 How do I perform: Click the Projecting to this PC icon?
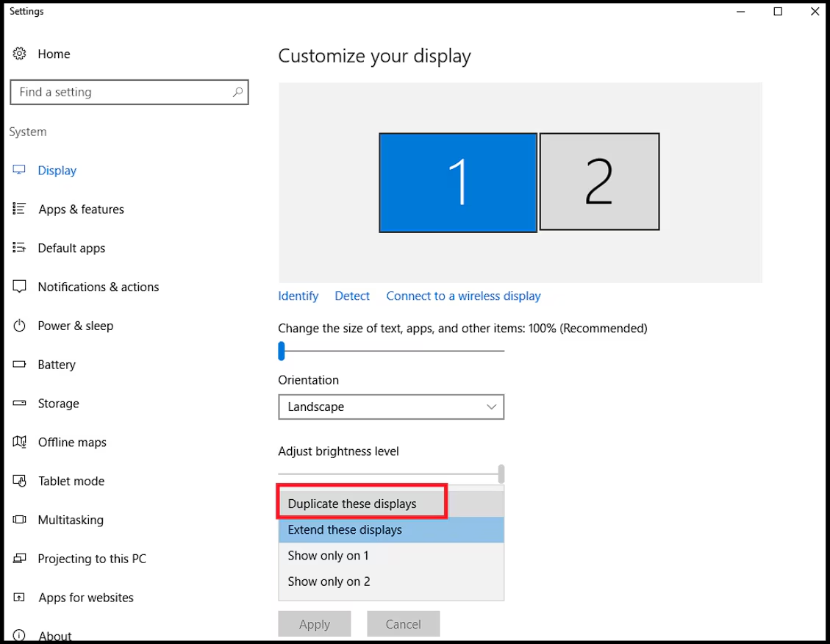[20, 558]
